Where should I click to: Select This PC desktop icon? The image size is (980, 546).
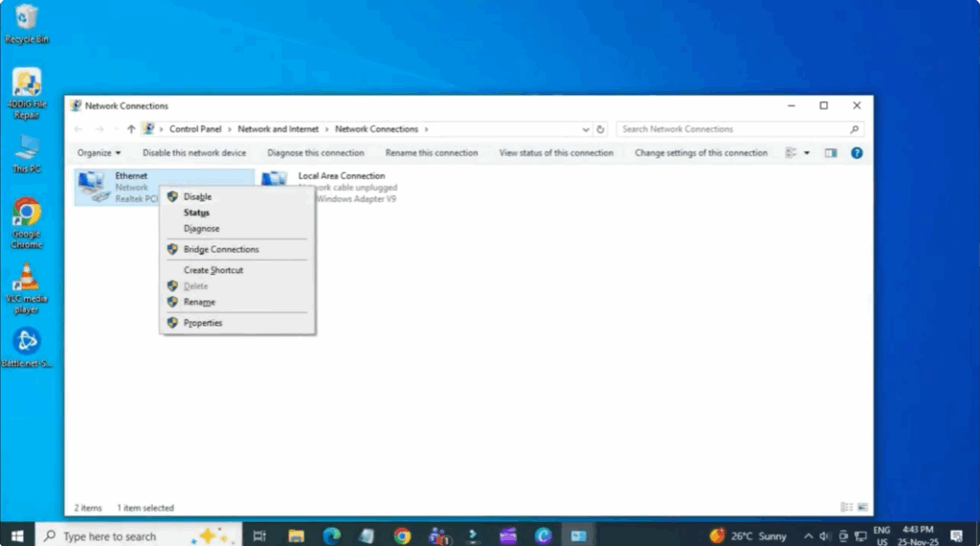[x=26, y=154]
